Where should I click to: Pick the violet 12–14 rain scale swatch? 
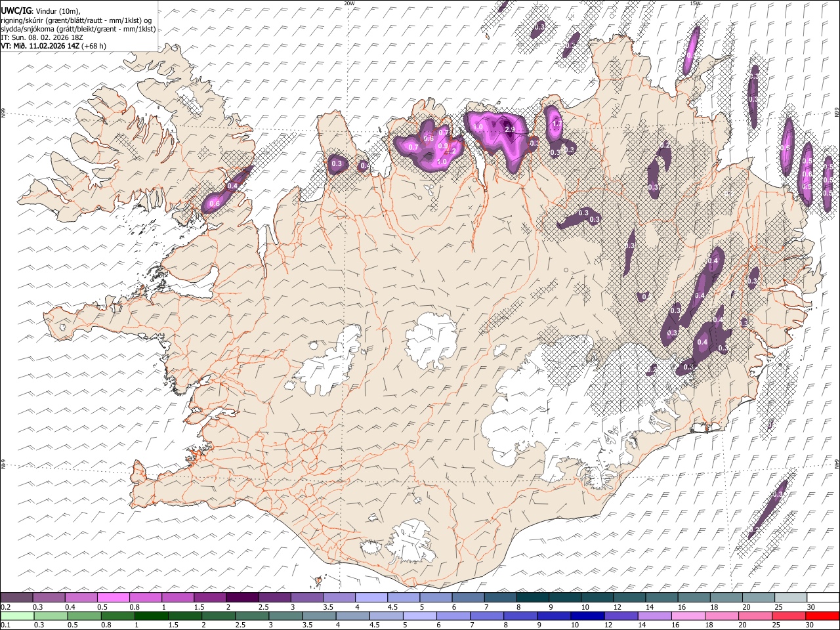(620, 616)
